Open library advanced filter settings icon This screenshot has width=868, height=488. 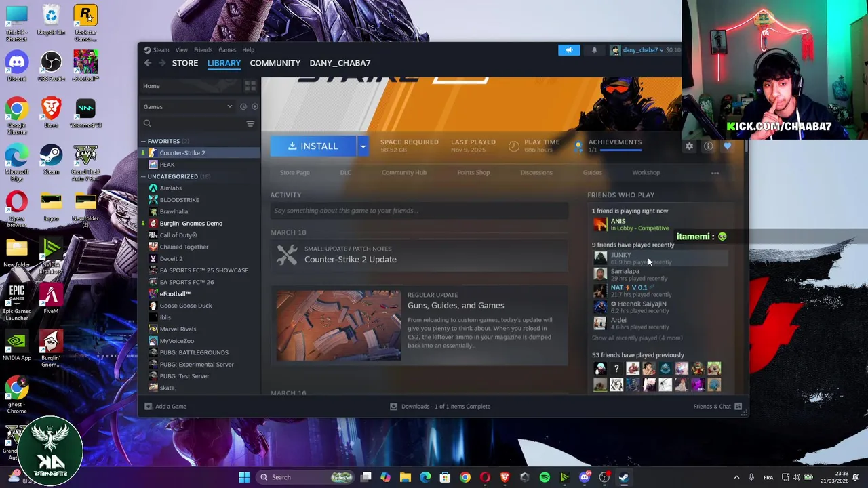pyautogui.click(x=250, y=123)
